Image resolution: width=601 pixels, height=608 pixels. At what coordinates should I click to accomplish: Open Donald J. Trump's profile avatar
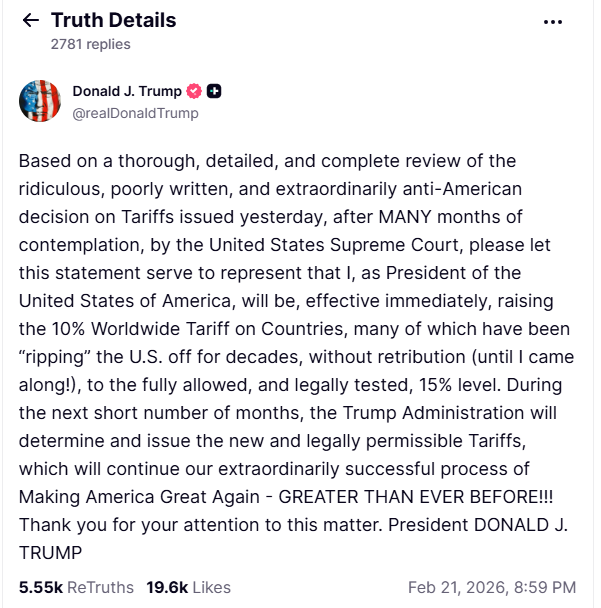(x=40, y=101)
